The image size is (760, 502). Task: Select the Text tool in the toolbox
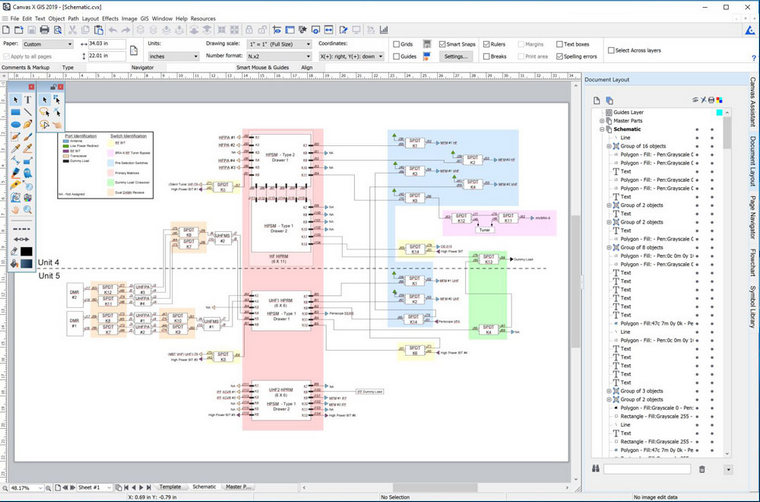click(28, 100)
